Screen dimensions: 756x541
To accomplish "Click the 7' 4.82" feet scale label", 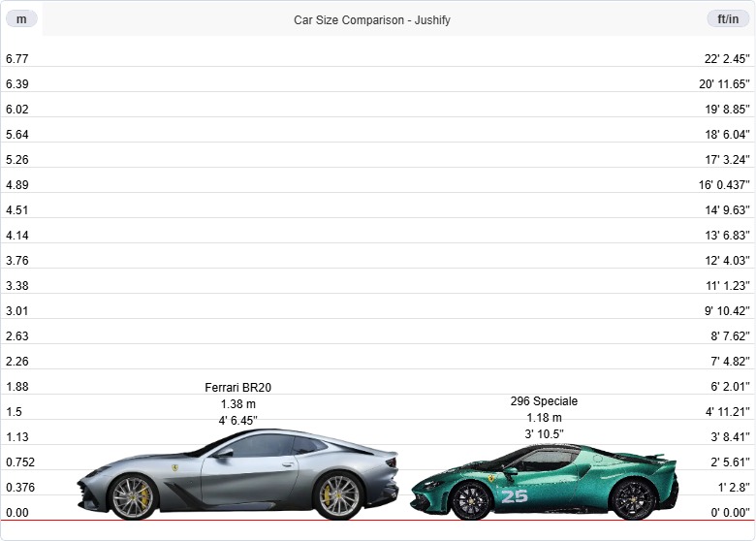I will [x=731, y=361].
